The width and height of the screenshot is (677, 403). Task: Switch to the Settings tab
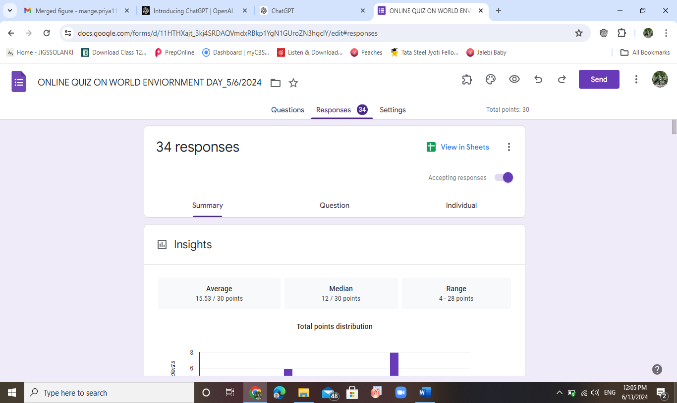(392, 109)
